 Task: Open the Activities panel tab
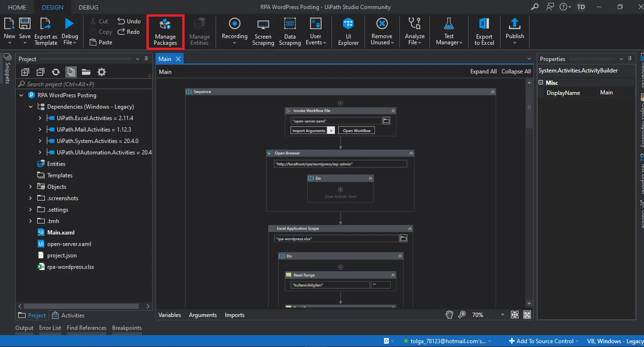pos(68,315)
